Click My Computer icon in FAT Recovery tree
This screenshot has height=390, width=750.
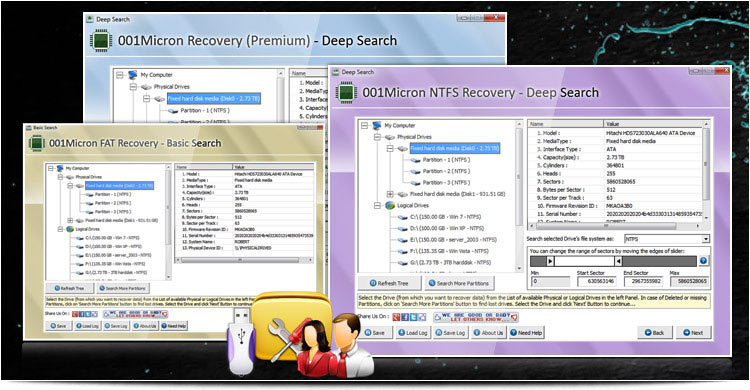(60, 168)
